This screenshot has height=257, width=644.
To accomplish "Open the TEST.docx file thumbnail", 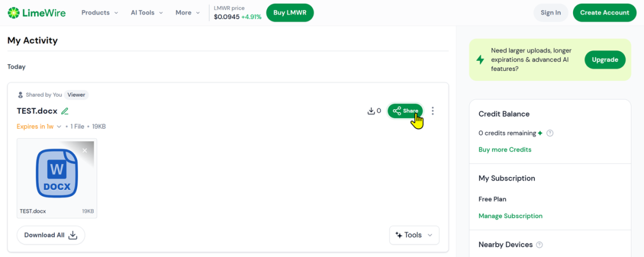I will 57,178.
